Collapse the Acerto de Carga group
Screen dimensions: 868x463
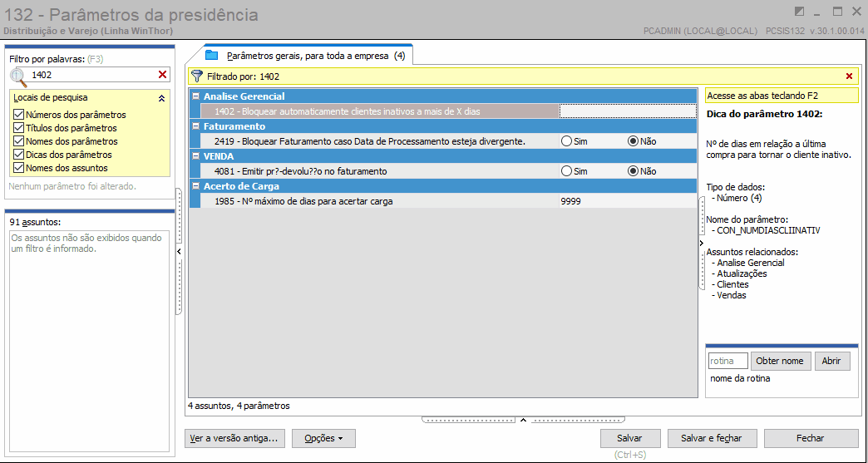(195, 186)
